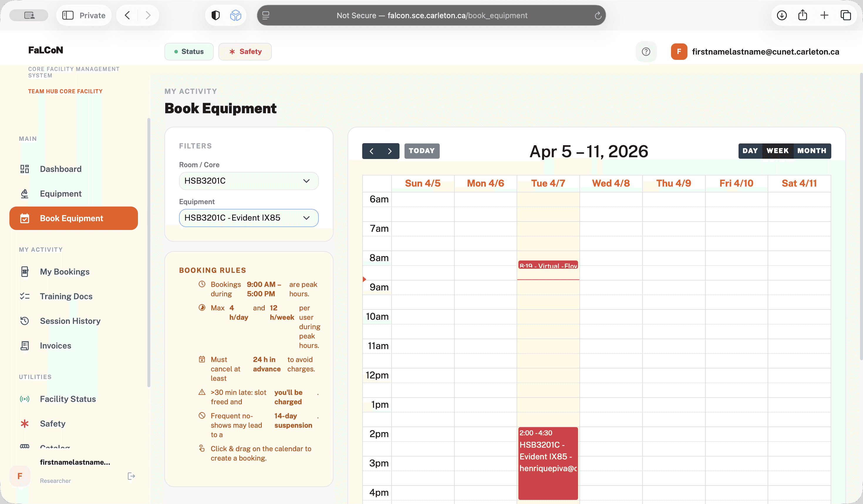The height and width of the screenshot is (504, 863).
Task: Switch calendar to DAY view
Action: tap(750, 150)
